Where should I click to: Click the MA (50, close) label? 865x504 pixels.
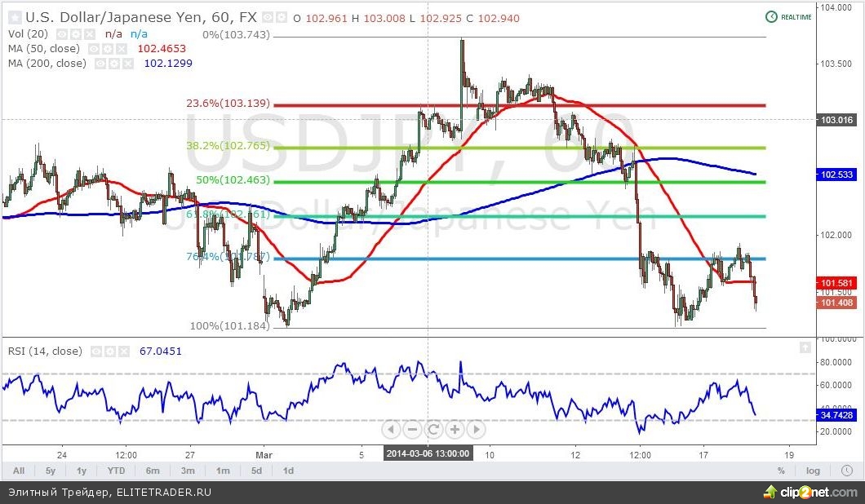43,49
